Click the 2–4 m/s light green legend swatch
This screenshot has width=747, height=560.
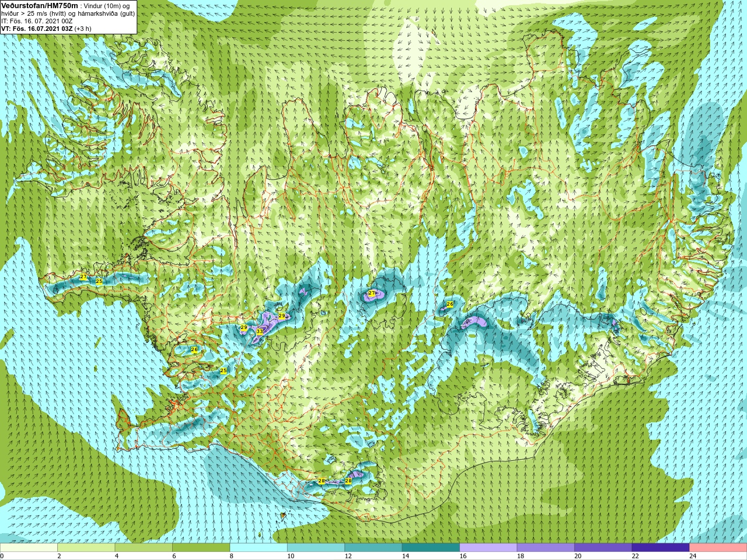pos(86,548)
